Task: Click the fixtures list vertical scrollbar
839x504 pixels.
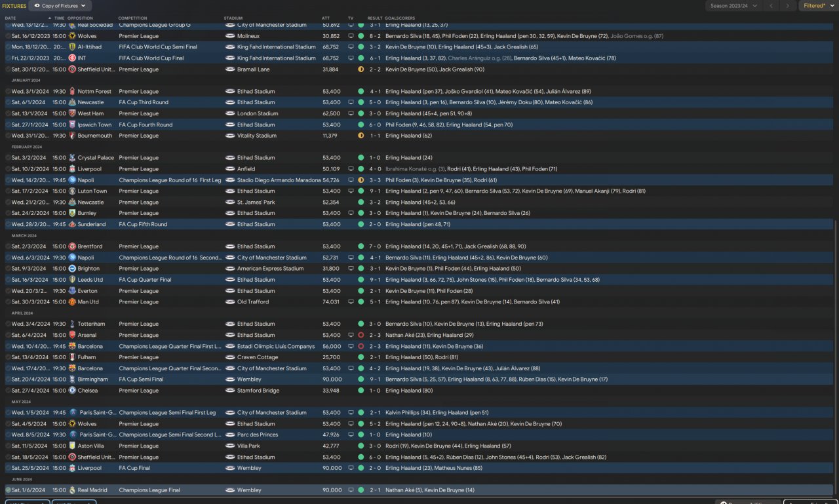Action: (x=836, y=357)
